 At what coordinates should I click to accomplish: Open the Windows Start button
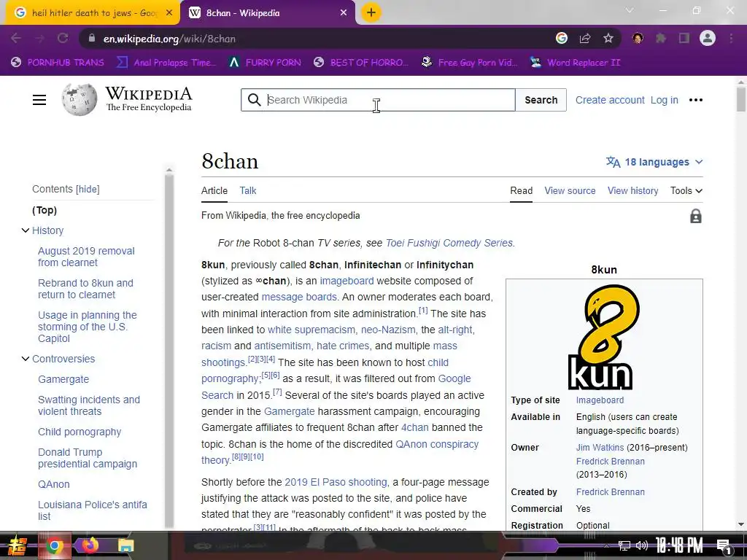[18, 545]
